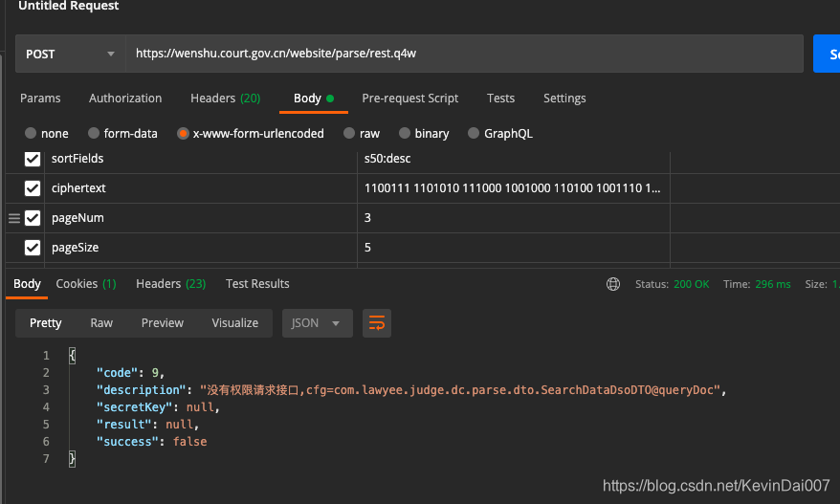Click the pageNum value 3 cell
Viewport: 840px width, 504px height.
click(x=513, y=218)
